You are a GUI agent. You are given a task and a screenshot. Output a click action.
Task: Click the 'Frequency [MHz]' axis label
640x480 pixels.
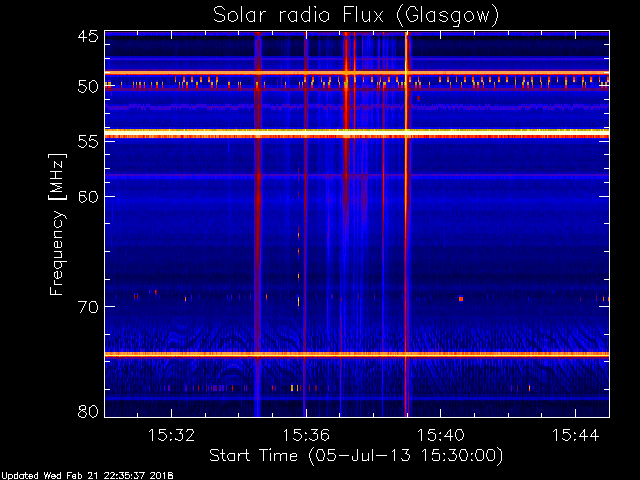coord(57,224)
